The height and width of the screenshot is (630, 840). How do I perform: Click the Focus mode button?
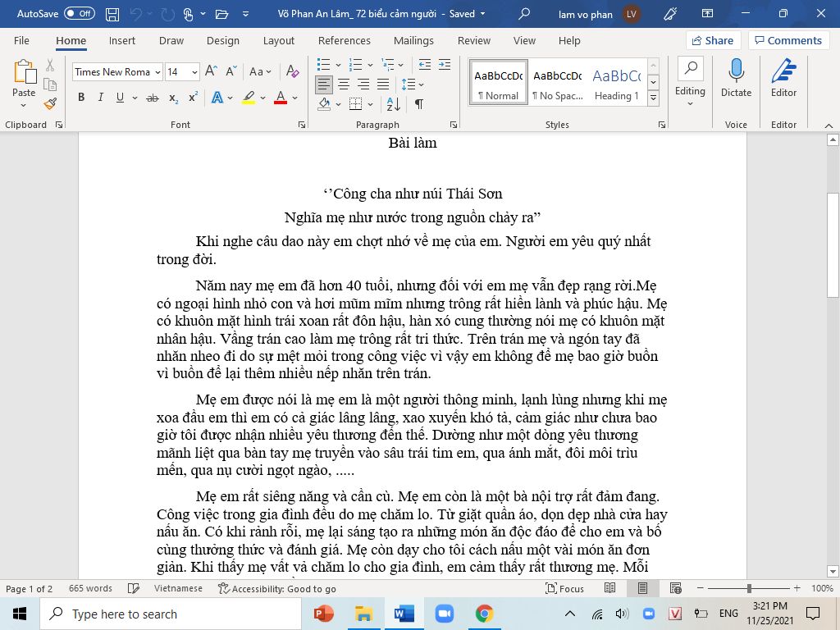point(564,588)
